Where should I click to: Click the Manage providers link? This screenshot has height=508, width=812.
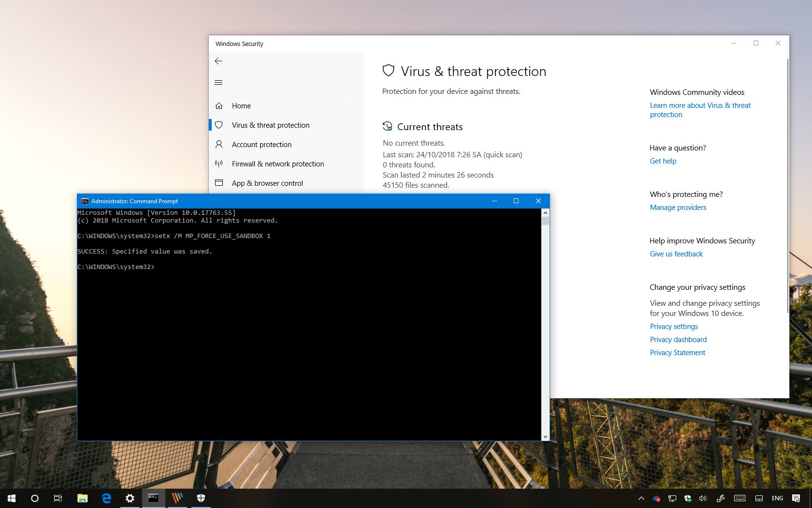pyautogui.click(x=678, y=207)
